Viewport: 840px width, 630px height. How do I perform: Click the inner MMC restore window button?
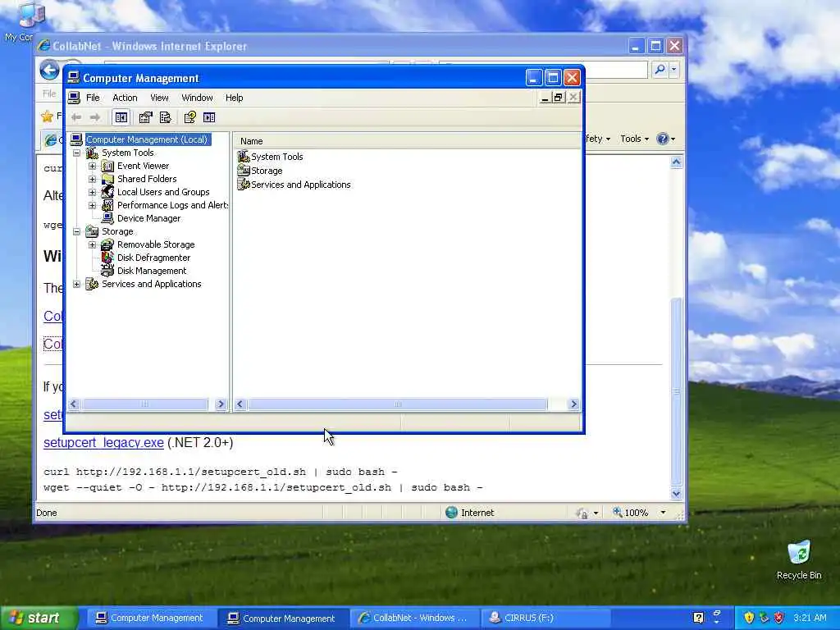pyautogui.click(x=558, y=98)
